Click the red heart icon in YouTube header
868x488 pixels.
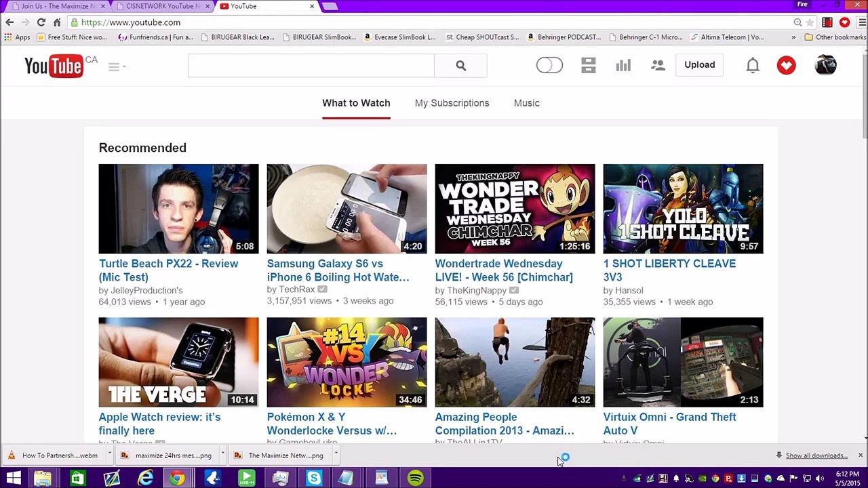pyautogui.click(x=787, y=65)
